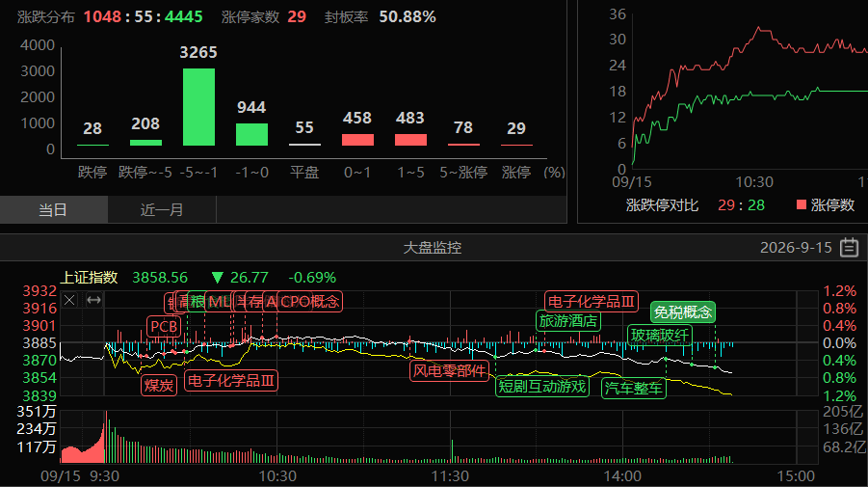Click the red 涨停数 legend square
Image resolution: width=868 pixels, height=487 pixels.
click(x=801, y=204)
